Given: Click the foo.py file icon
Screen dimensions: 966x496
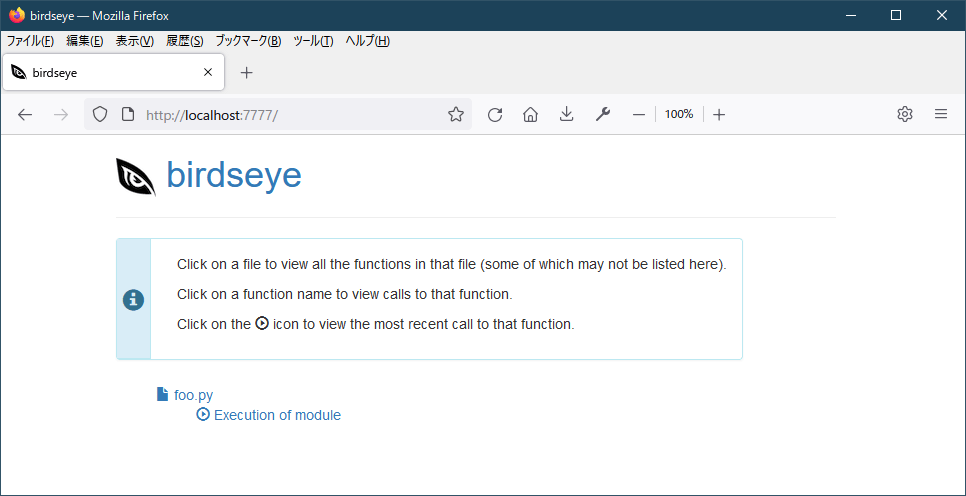Looking at the screenshot, I should (x=163, y=394).
